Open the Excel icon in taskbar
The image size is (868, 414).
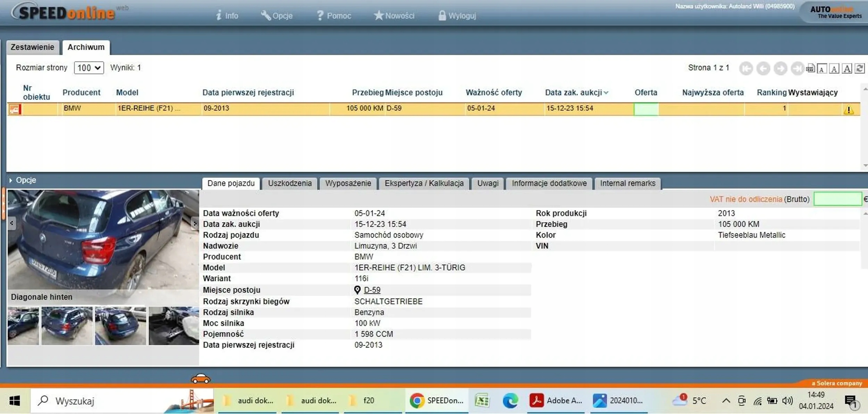pos(482,401)
